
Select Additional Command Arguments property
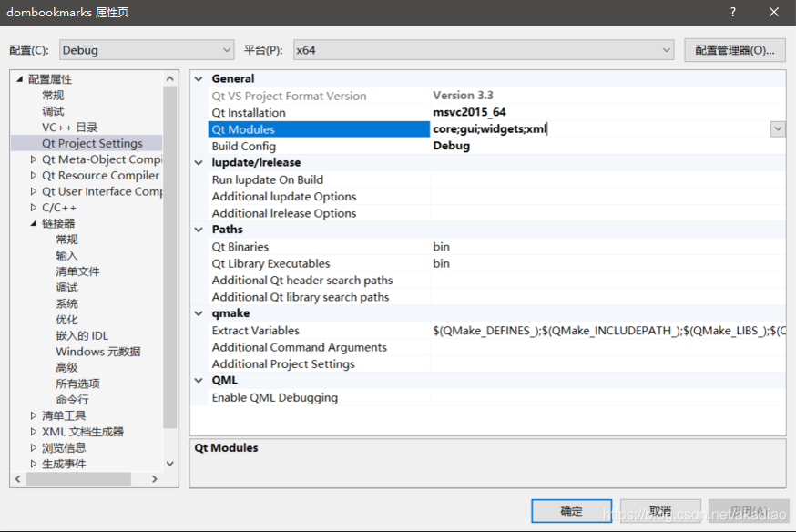pos(496,347)
